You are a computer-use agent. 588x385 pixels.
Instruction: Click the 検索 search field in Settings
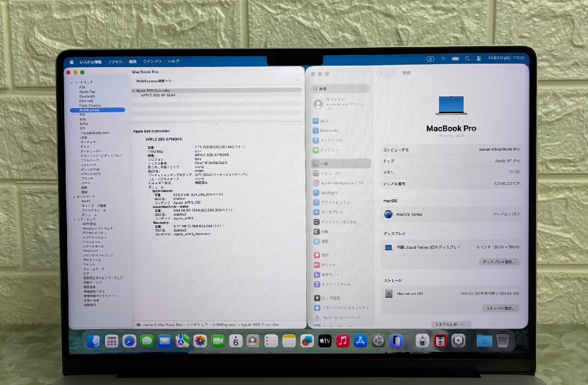pyautogui.click(x=341, y=89)
